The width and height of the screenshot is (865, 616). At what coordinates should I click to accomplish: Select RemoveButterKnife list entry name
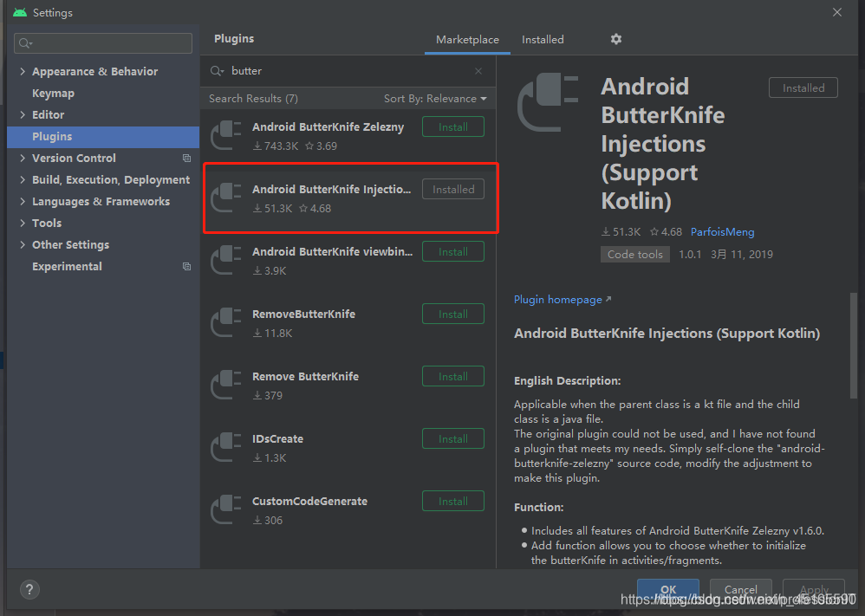pos(303,314)
